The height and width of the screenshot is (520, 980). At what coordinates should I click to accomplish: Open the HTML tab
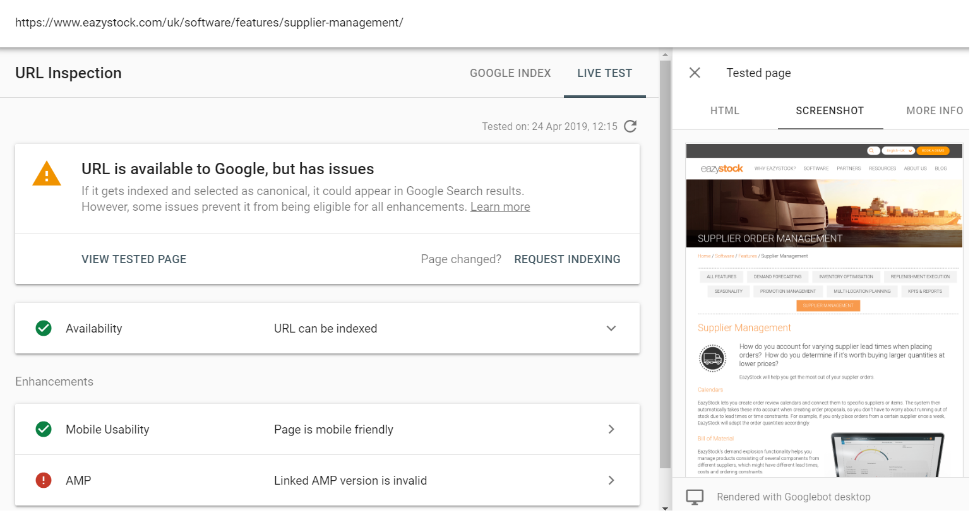click(725, 110)
